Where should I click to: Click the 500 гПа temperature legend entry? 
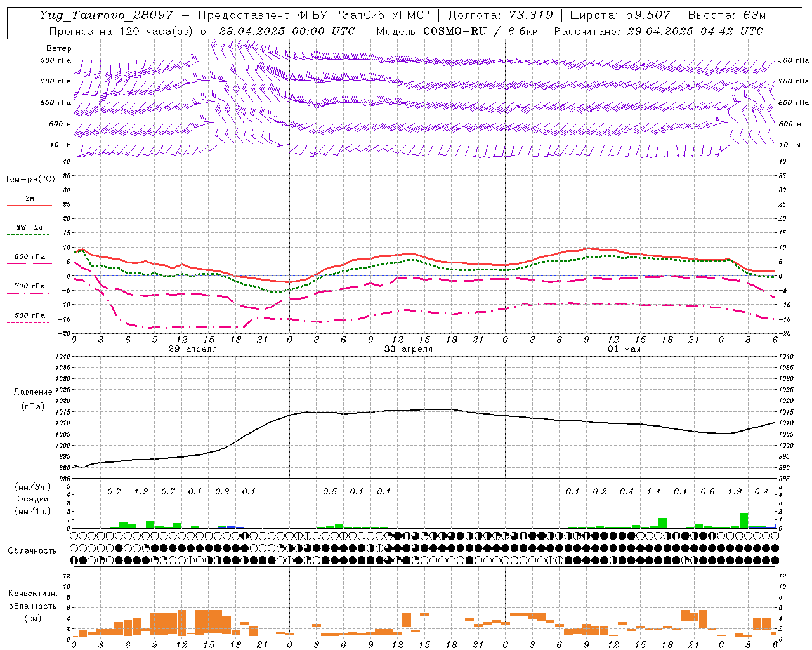tap(29, 315)
